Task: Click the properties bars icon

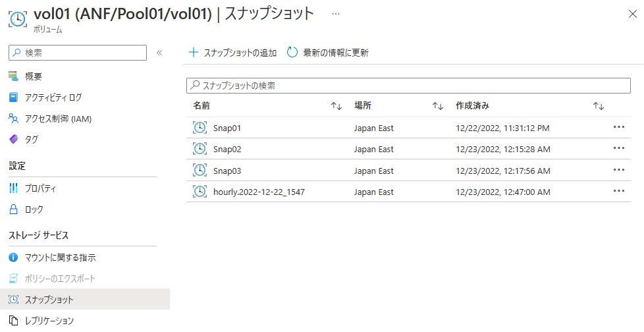Action: coord(14,188)
